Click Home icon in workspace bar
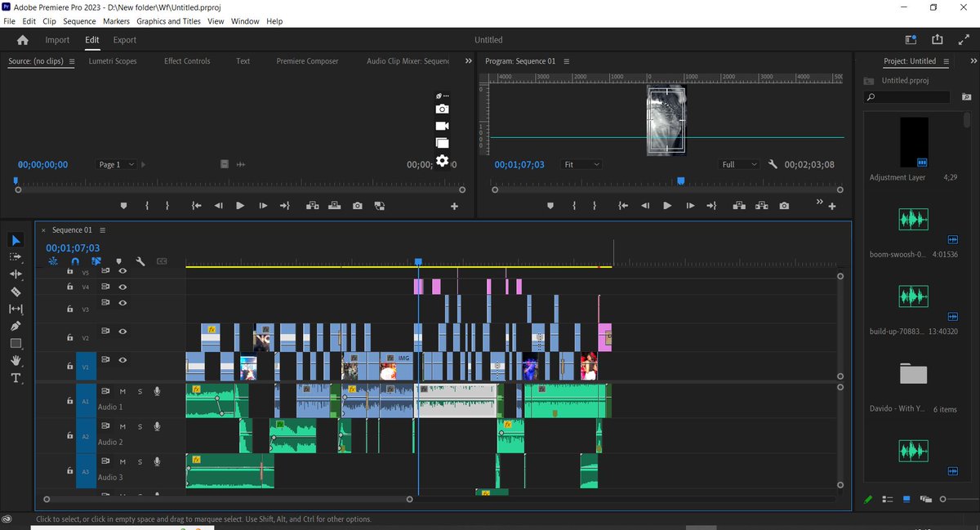This screenshot has width=980, height=530. (x=23, y=40)
